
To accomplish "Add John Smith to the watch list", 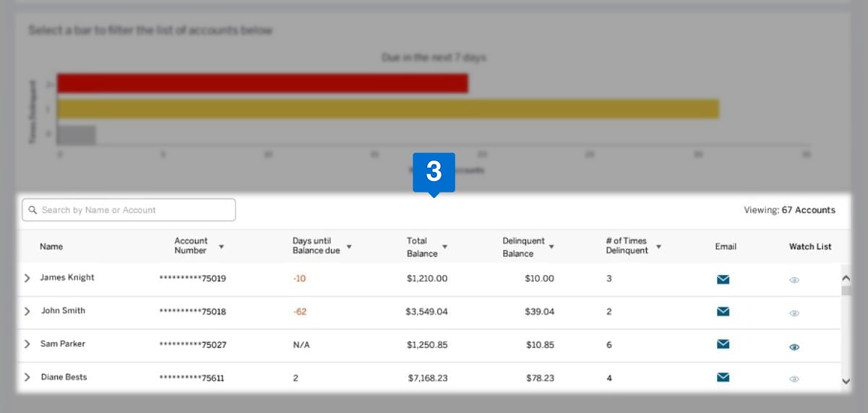I will point(794,313).
